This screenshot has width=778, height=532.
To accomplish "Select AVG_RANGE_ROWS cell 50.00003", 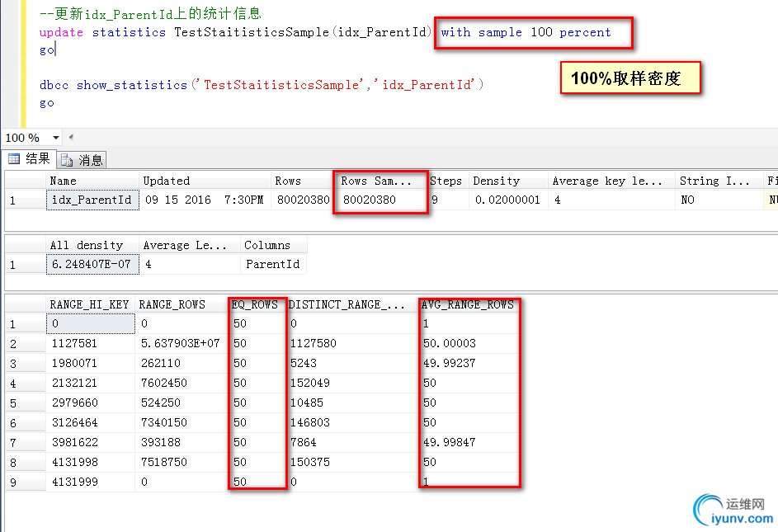I will coord(469,343).
